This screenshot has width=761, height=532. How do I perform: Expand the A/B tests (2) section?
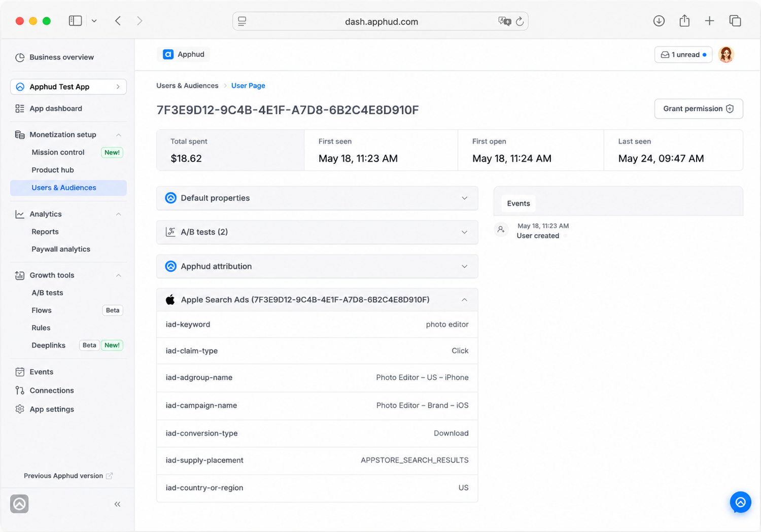(317, 232)
